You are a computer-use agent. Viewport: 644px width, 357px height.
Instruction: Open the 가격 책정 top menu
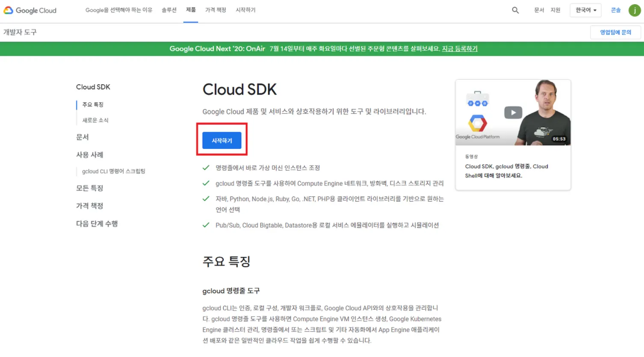216,10
